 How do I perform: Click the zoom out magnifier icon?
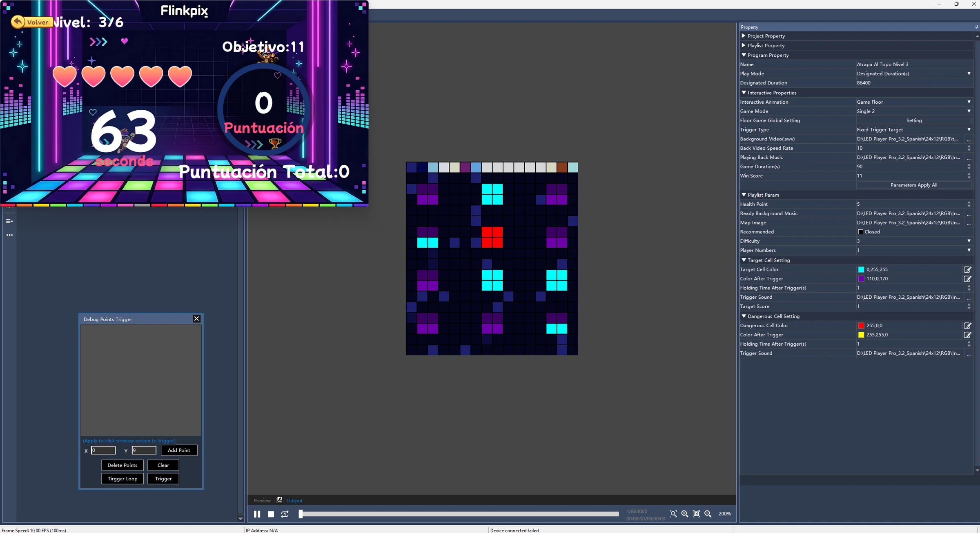click(708, 514)
